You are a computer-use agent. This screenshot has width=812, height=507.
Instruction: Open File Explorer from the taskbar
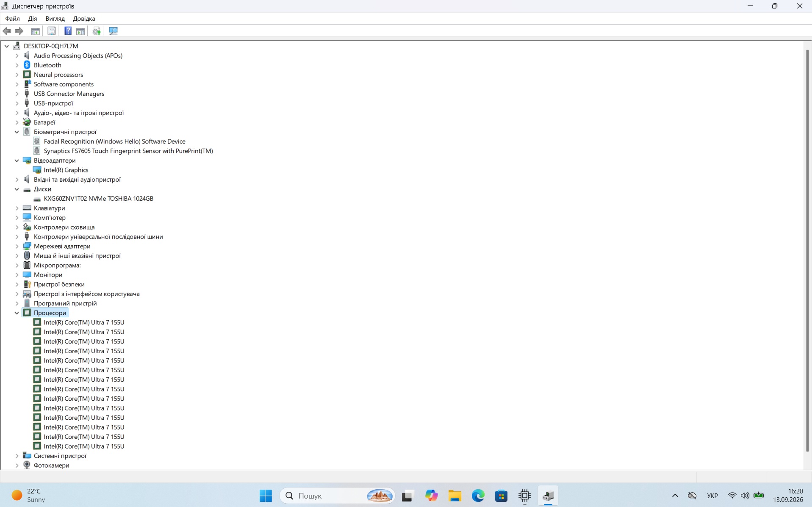[454, 496]
